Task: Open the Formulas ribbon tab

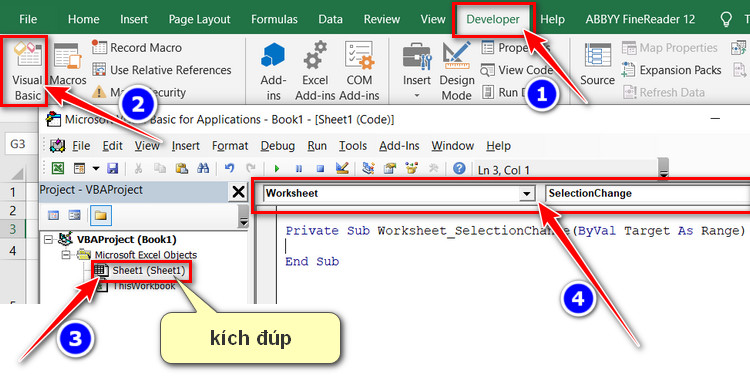Action: coord(274,19)
